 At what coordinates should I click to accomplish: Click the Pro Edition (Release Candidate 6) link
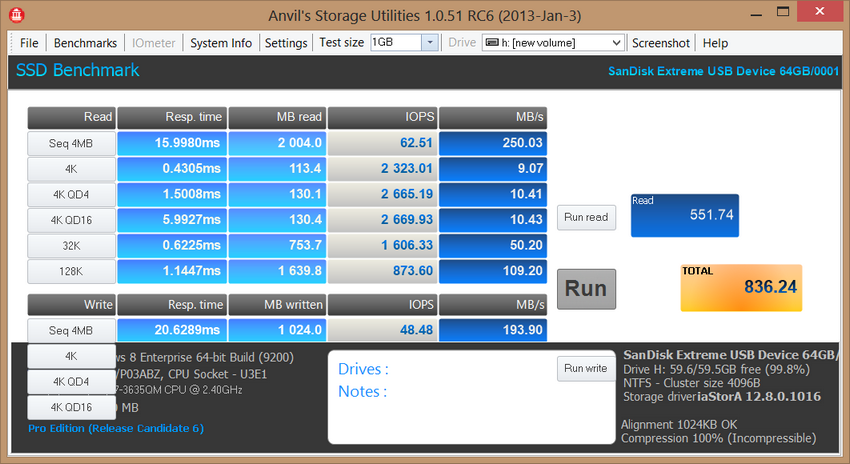[x=116, y=428]
